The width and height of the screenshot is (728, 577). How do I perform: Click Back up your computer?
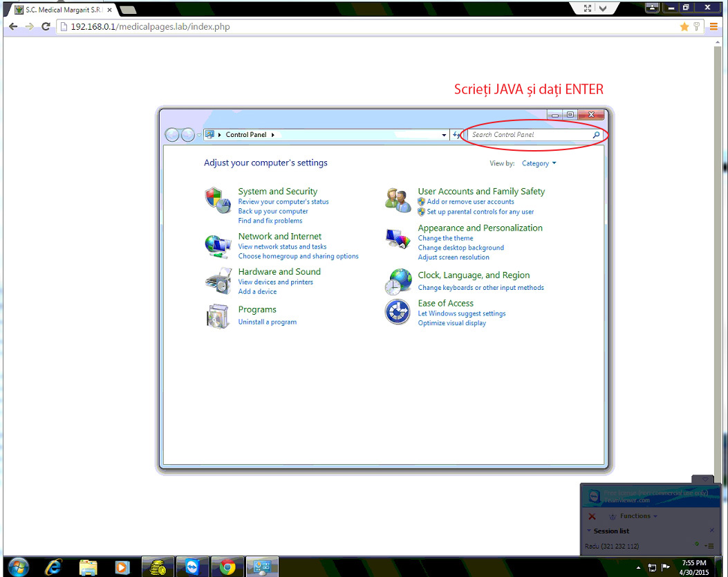273,212
